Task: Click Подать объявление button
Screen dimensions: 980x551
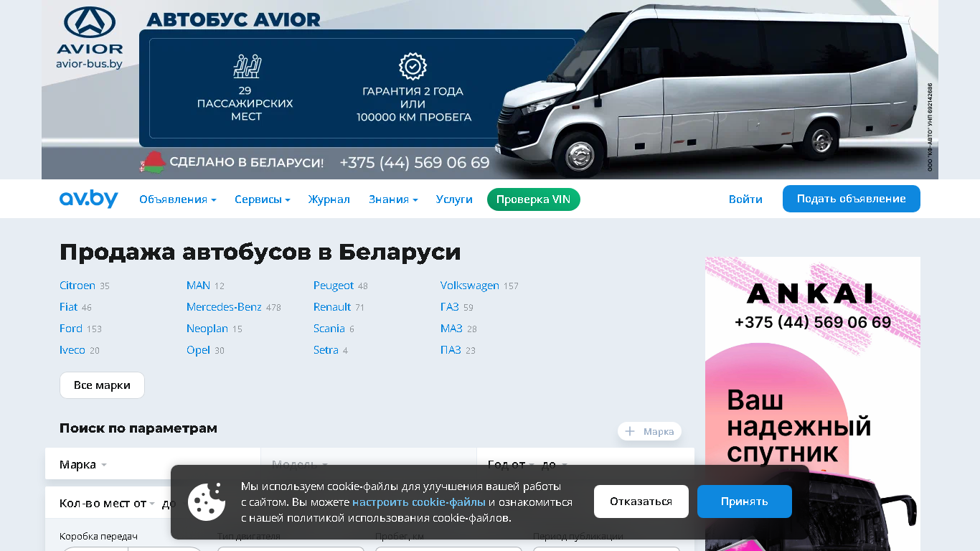Action: 852,199
